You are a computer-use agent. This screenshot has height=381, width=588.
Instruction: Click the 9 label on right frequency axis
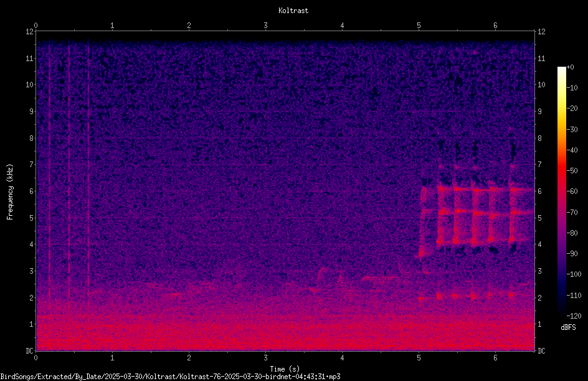tap(539, 112)
